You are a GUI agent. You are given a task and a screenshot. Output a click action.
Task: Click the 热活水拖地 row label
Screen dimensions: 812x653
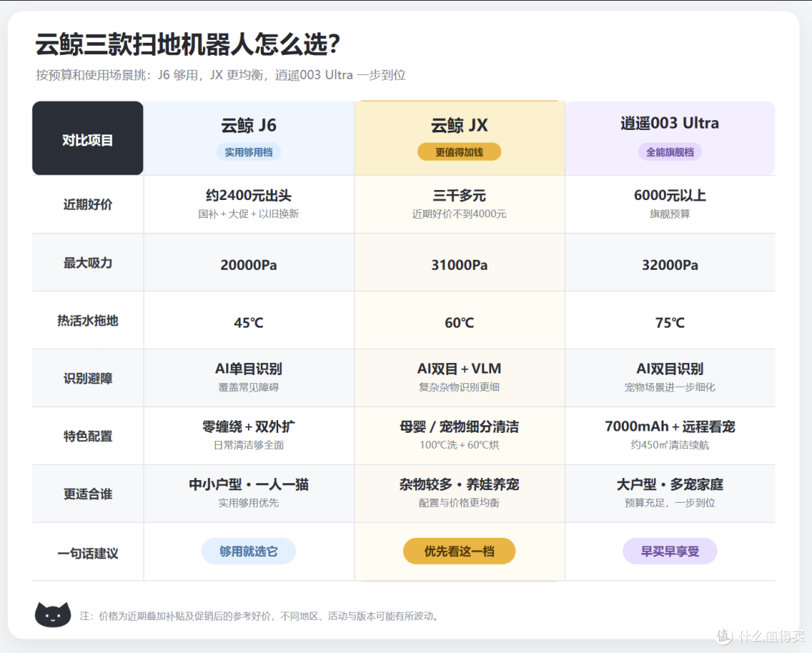click(87, 321)
